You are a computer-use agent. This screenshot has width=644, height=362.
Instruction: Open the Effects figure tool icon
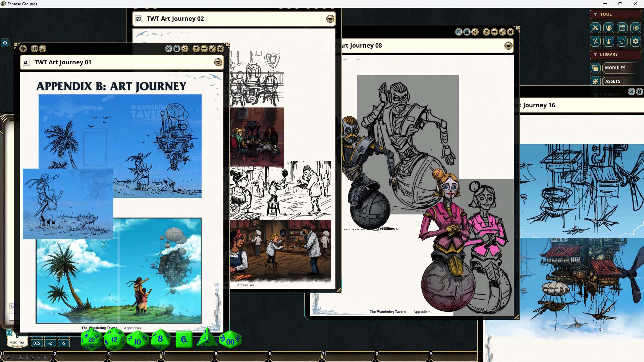click(x=609, y=41)
